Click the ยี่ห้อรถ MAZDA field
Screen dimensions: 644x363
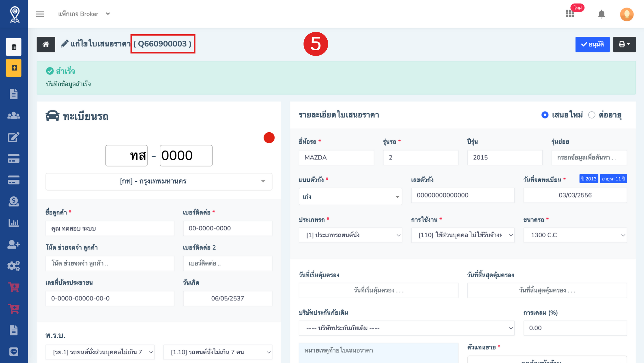[336, 157]
